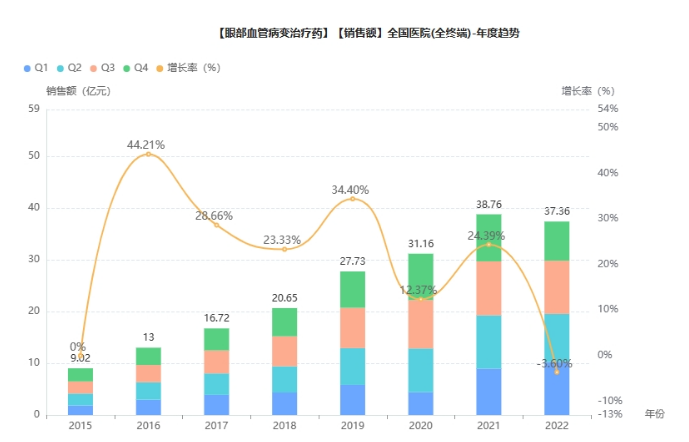Screen dimensions: 689x442
Task: Toggle the Q2 legend series
Action: [69, 68]
